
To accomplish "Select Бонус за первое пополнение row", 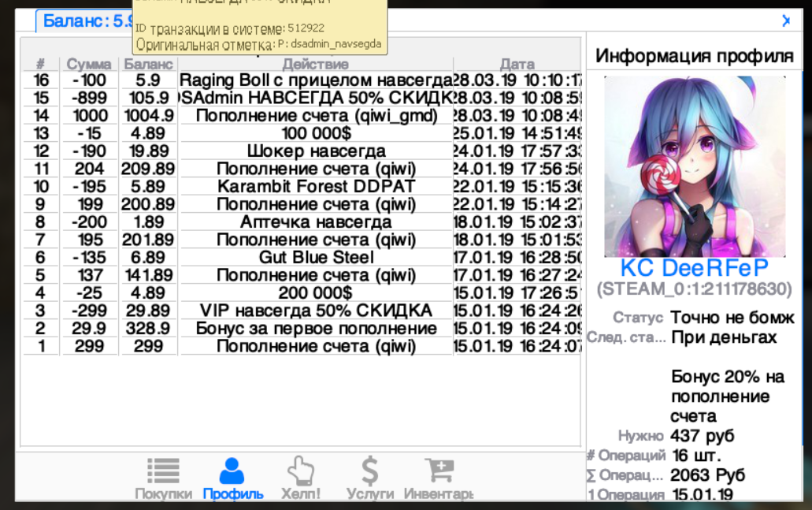I will (x=302, y=328).
